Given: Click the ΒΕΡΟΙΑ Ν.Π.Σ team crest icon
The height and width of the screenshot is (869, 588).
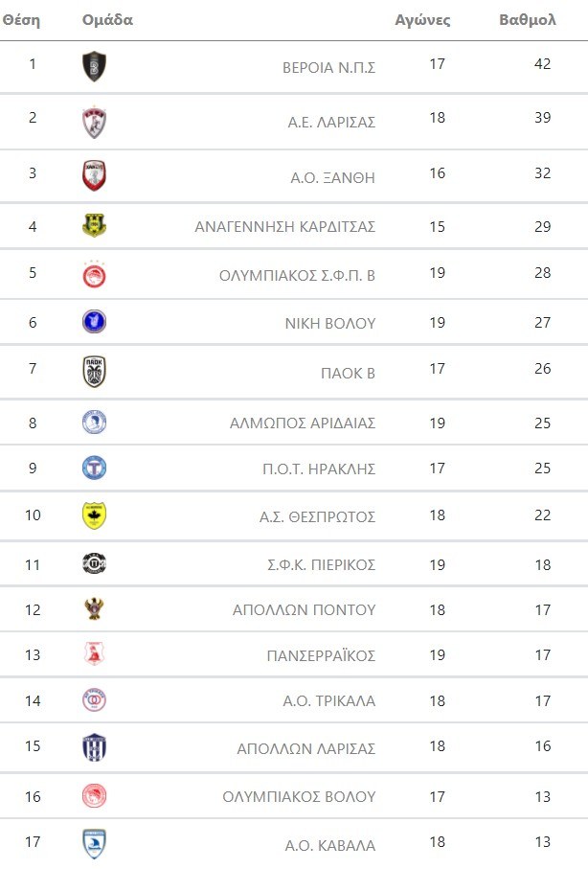Looking at the screenshot, I should (94, 67).
